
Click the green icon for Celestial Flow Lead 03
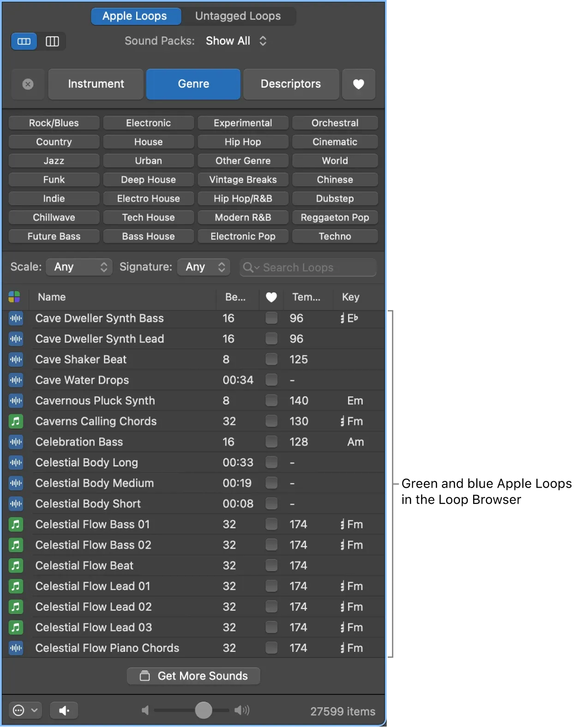click(16, 627)
